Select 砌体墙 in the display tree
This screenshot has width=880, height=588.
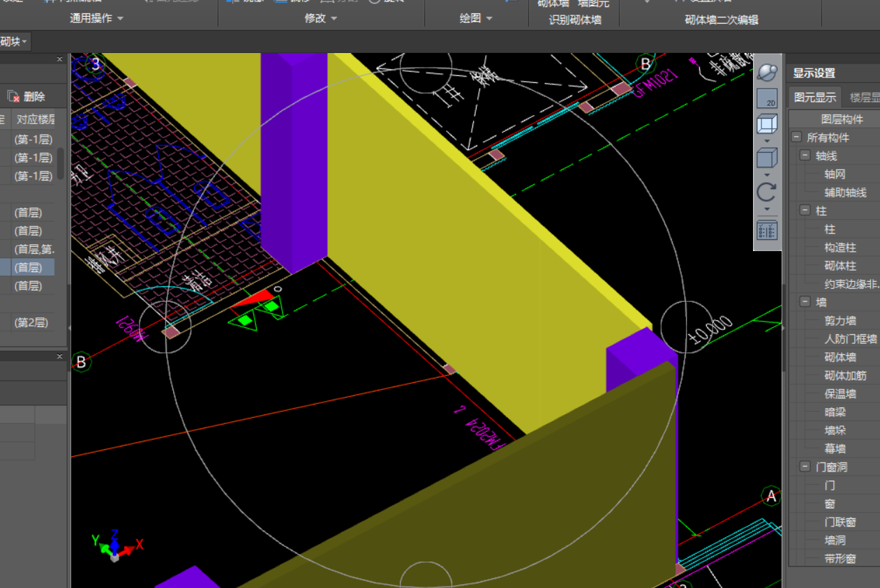(840, 357)
